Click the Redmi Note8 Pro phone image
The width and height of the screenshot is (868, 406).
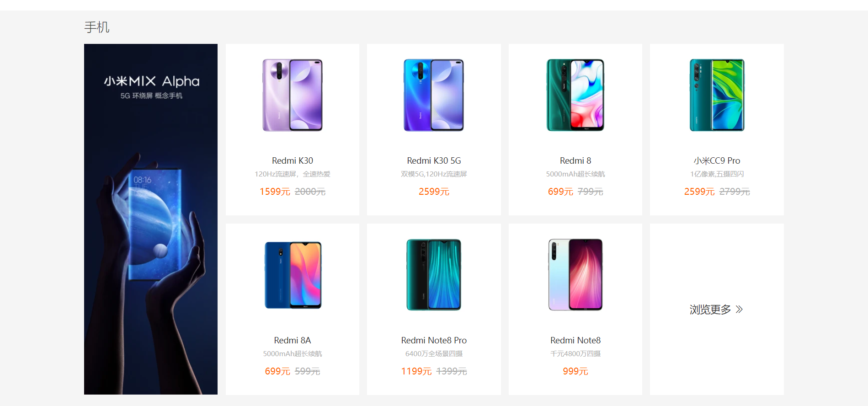tap(434, 275)
